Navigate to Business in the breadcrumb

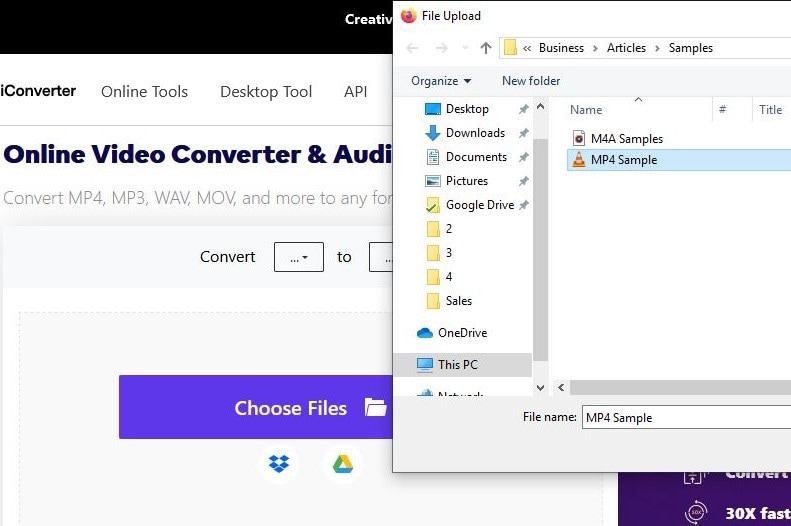tap(561, 48)
